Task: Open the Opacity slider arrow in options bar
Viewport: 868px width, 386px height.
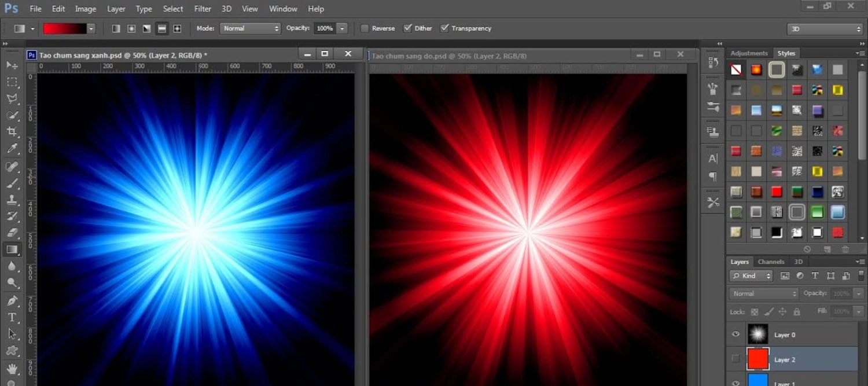Action: (x=342, y=28)
